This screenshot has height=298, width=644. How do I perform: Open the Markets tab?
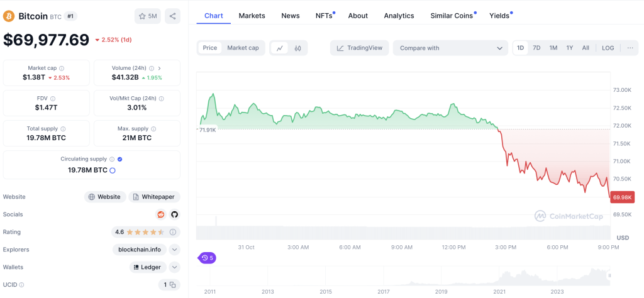pyautogui.click(x=252, y=16)
